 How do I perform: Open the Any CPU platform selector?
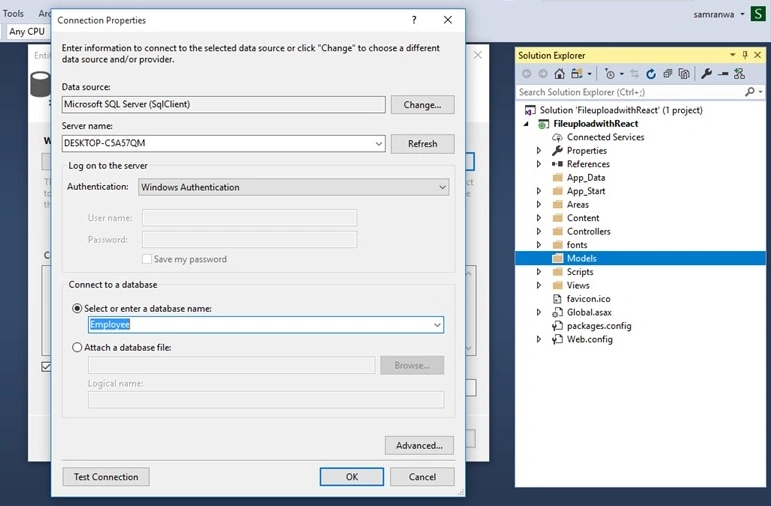tap(27, 31)
